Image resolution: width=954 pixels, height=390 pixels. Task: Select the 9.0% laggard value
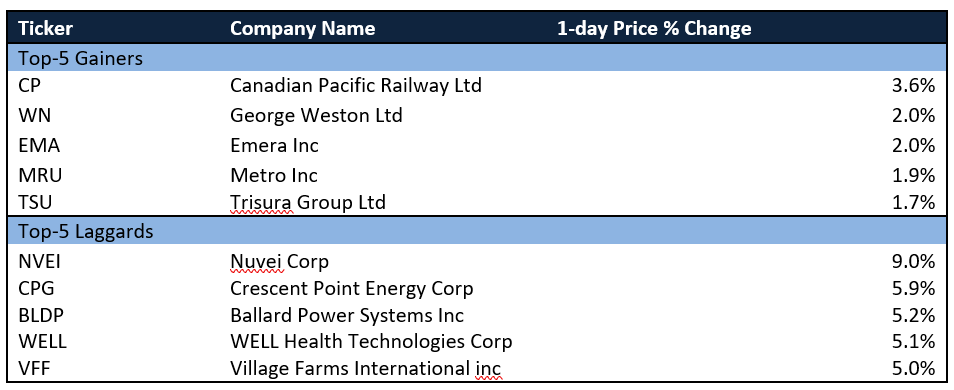[x=912, y=262]
